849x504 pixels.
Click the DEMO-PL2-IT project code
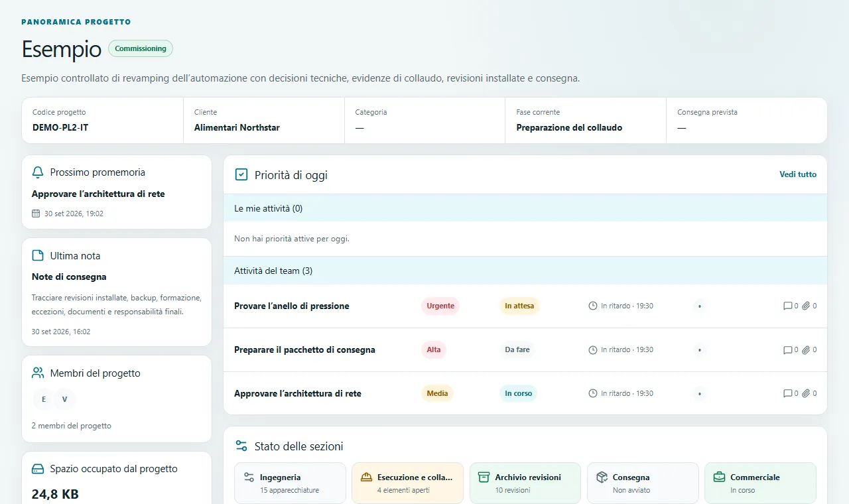tap(60, 127)
